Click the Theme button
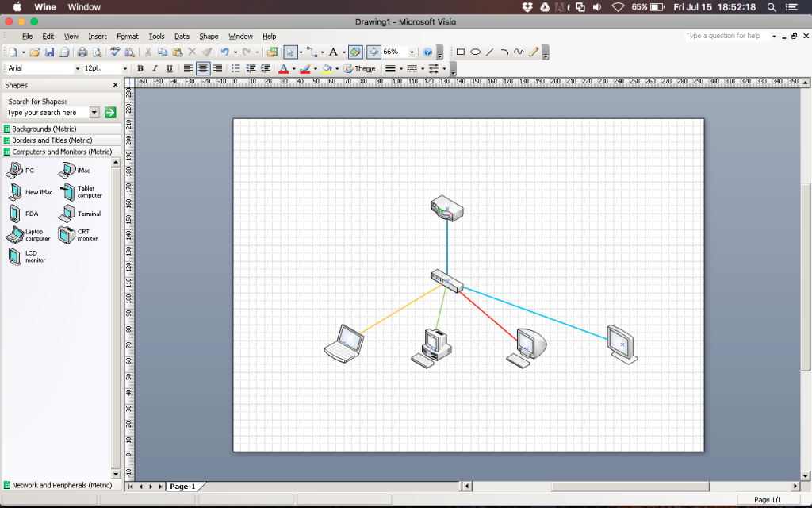This screenshot has width=812, height=508. coord(360,68)
